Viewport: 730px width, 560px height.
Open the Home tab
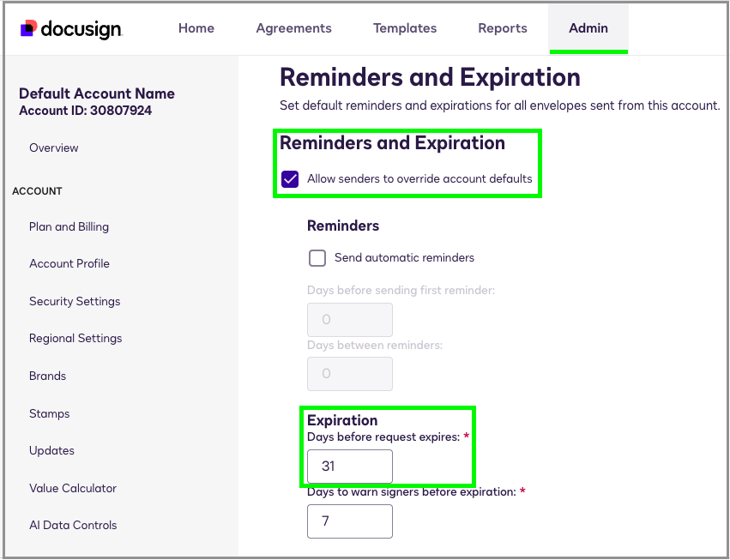point(196,28)
